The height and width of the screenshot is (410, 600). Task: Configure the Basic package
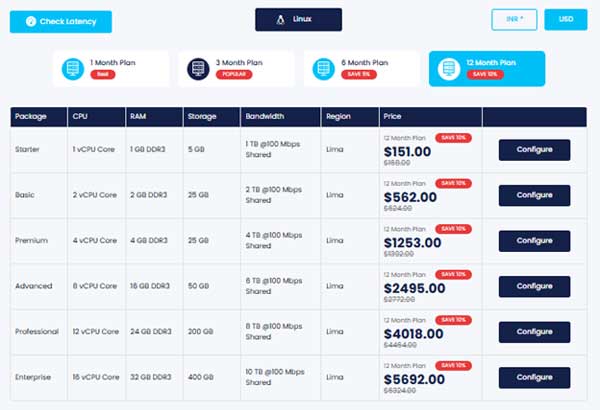click(534, 195)
